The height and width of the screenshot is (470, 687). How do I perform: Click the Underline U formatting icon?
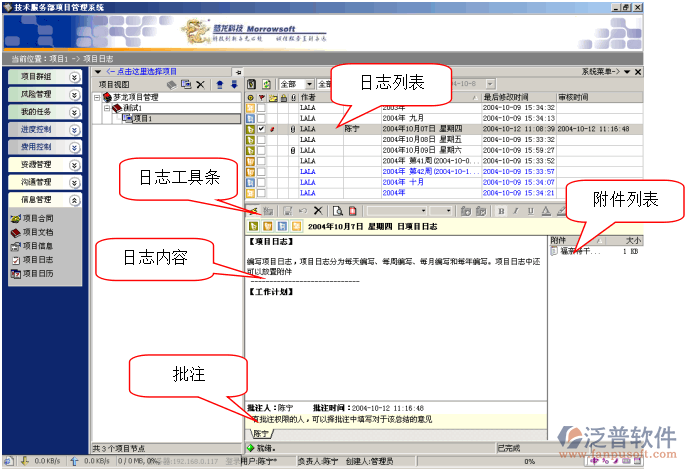531,211
